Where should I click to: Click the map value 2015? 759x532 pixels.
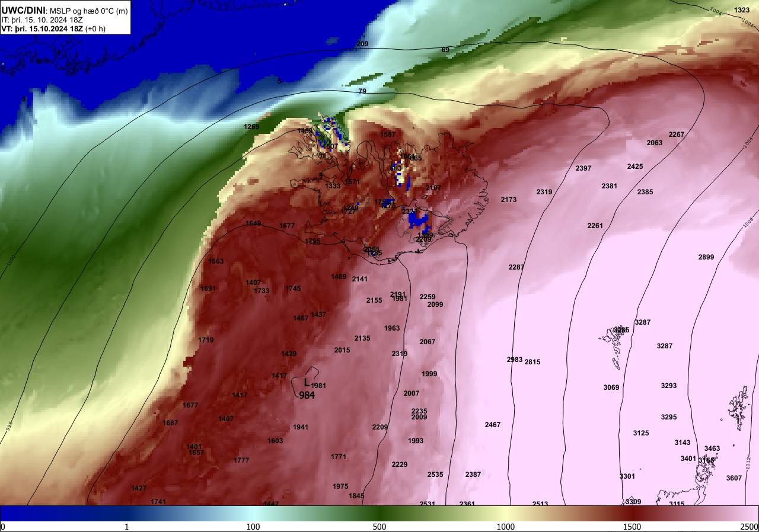coord(342,350)
